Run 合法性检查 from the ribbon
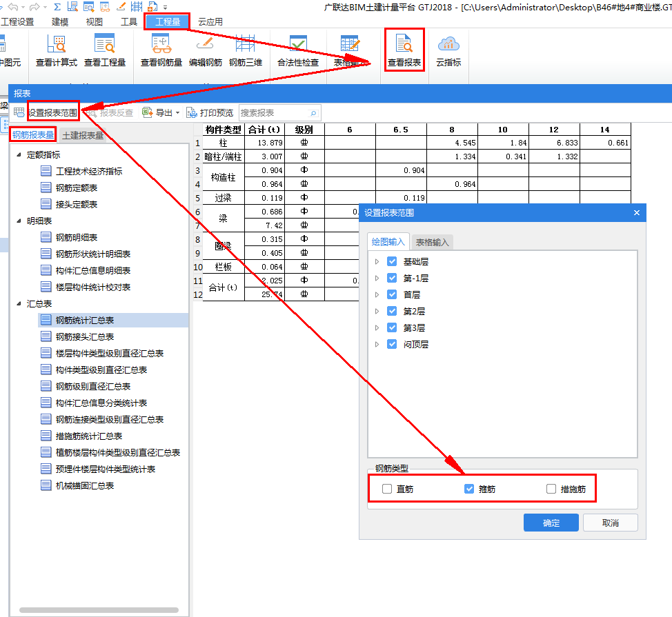Screen dimensions: 672x617 298,50
